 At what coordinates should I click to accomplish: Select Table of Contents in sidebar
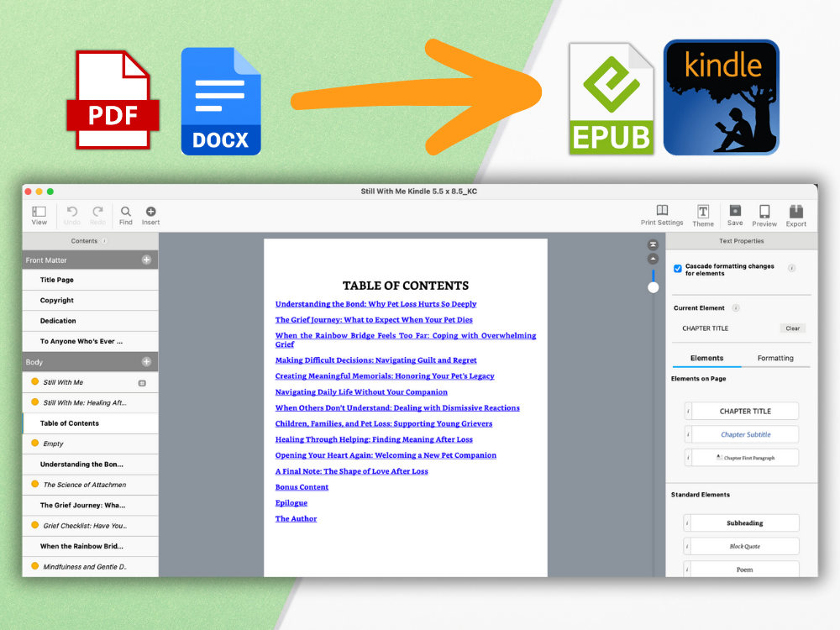[x=90, y=423]
